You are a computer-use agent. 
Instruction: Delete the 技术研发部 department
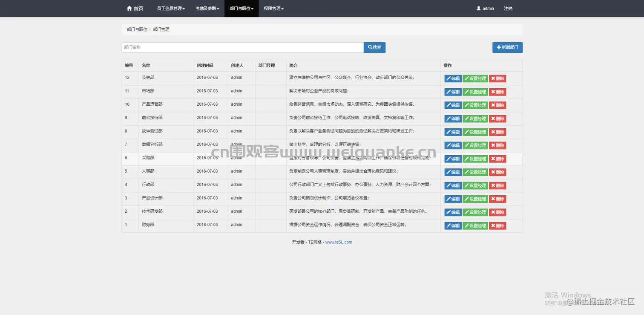pos(497,212)
